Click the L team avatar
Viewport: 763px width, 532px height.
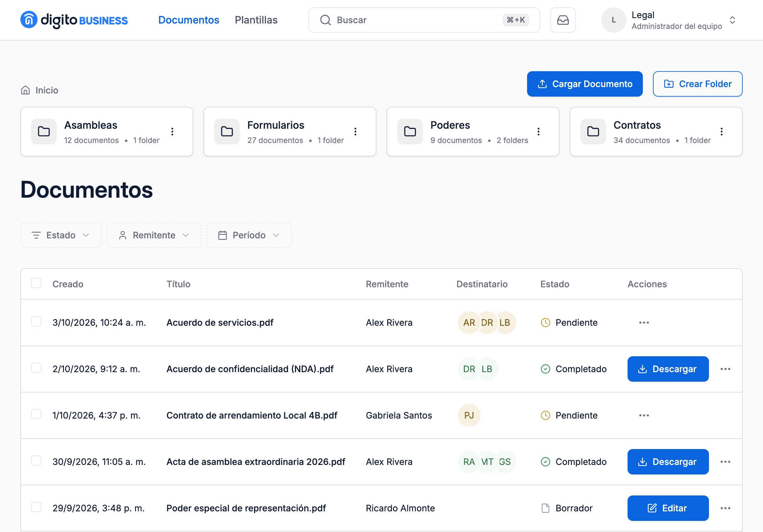pyautogui.click(x=614, y=20)
